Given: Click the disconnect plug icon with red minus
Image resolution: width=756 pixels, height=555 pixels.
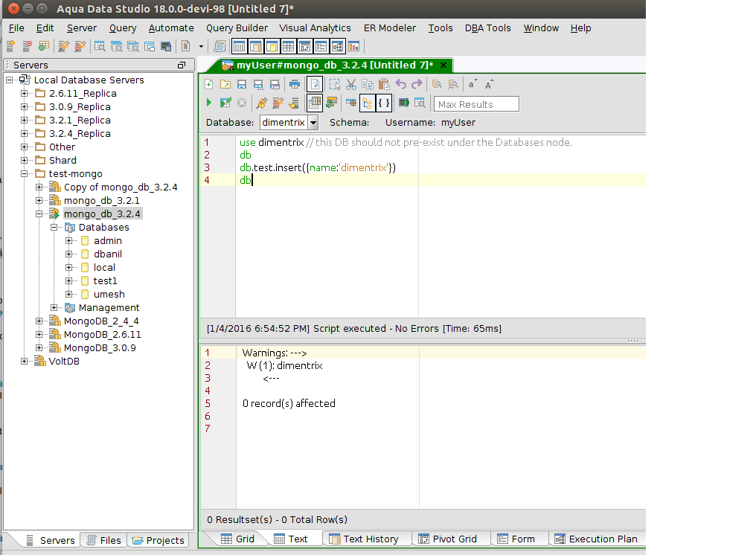Looking at the screenshot, I should click(80, 46).
